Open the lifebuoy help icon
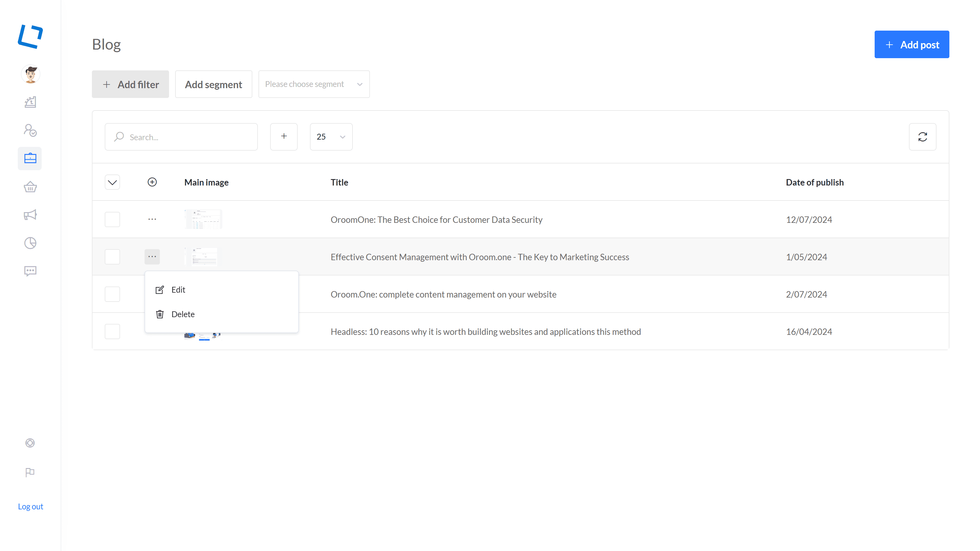Image resolution: width=980 pixels, height=551 pixels. tap(30, 443)
